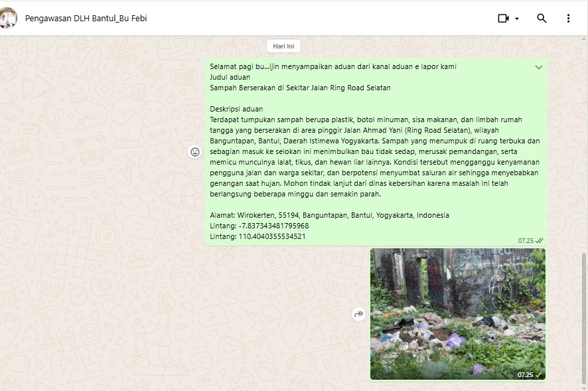Open the search messages magnifier icon

pos(542,19)
